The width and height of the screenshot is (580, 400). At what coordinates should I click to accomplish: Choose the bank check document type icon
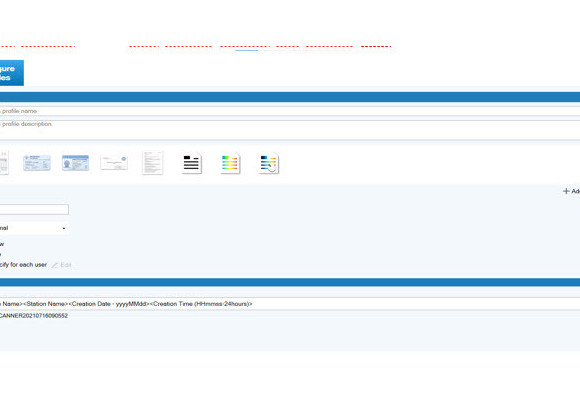114,163
